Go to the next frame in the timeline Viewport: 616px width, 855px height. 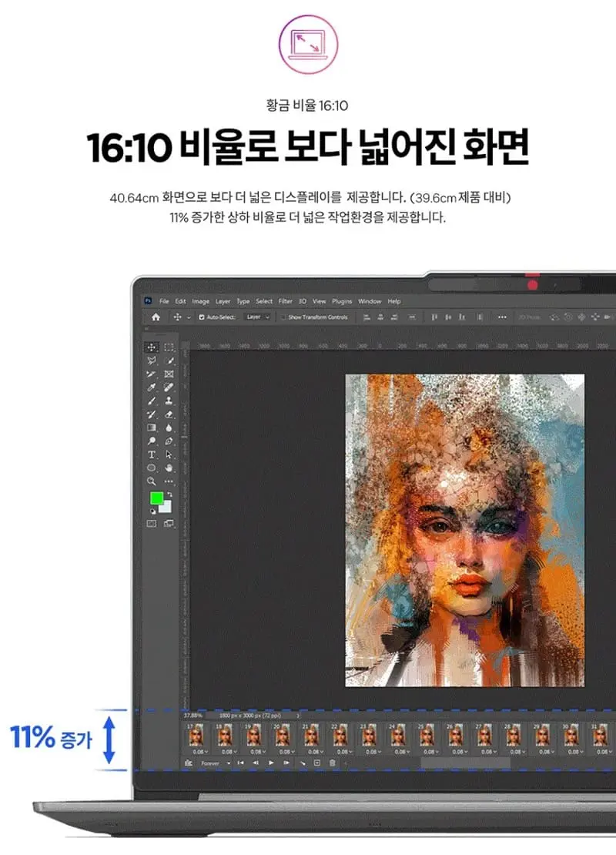[x=286, y=763]
